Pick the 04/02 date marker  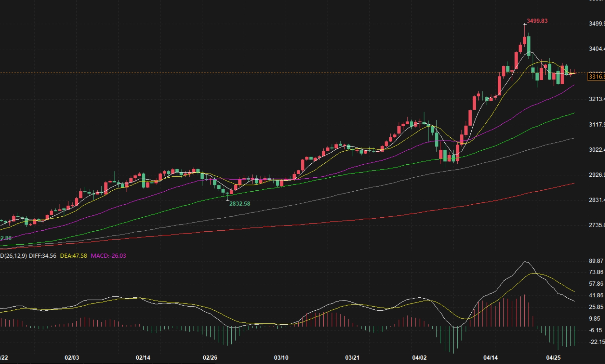[x=419, y=357]
